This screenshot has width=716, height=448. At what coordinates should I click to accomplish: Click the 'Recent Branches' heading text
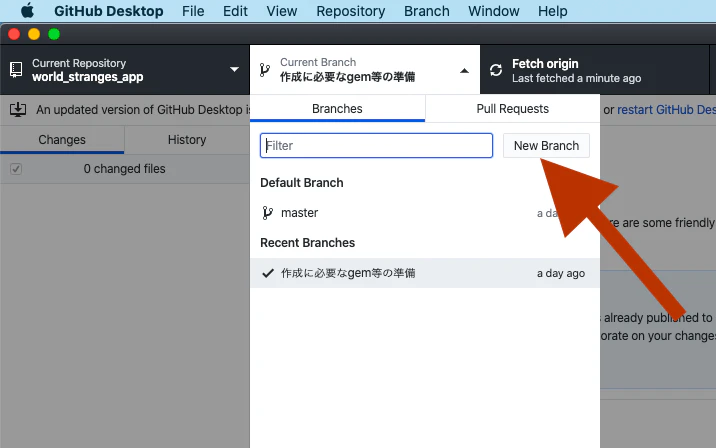click(x=307, y=242)
